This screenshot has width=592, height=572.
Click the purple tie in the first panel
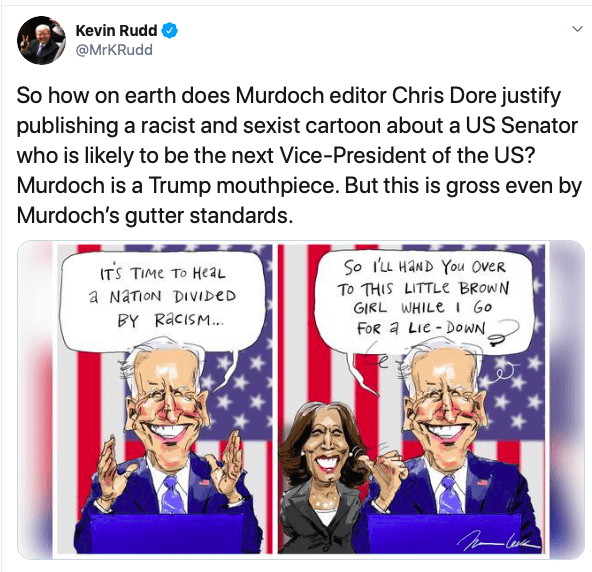pyautogui.click(x=172, y=494)
